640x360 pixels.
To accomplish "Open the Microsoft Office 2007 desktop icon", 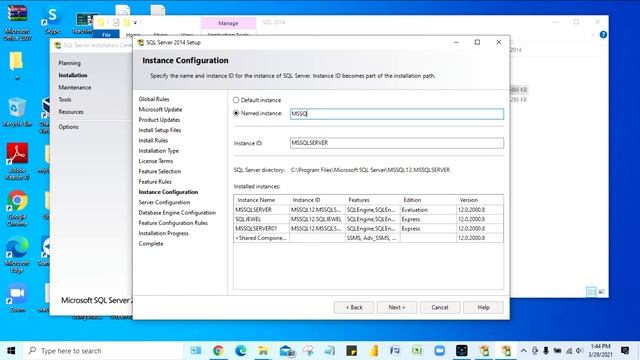I will click(17, 22).
